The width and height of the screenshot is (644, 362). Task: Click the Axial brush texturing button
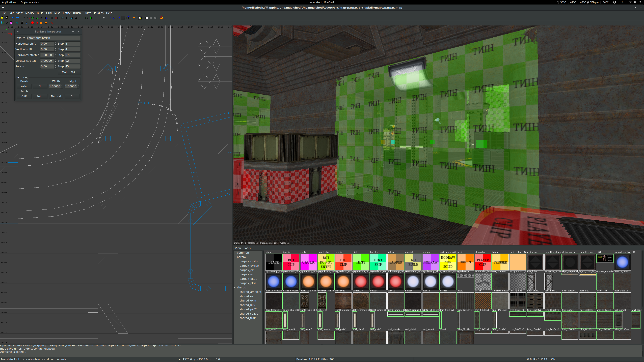click(x=24, y=86)
